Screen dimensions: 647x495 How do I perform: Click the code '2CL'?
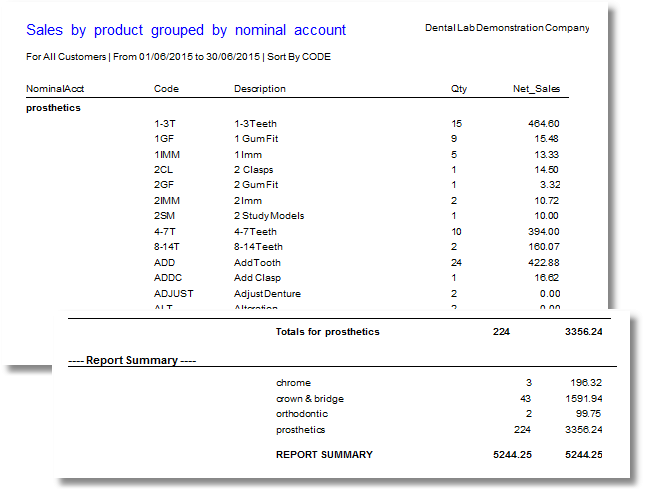(x=163, y=170)
